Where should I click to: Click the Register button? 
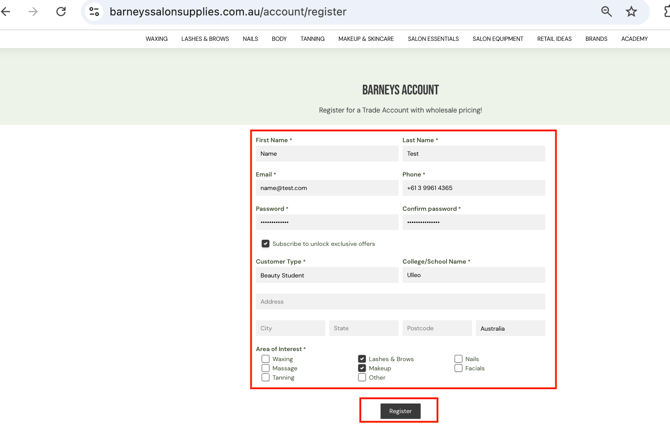coord(400,411)
